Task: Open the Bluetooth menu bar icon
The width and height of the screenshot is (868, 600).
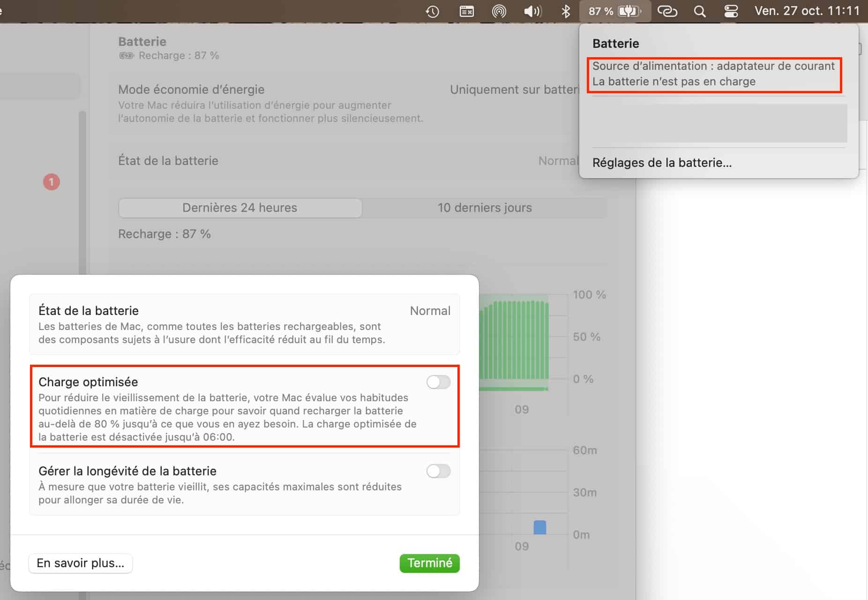Action: [566, 11]
